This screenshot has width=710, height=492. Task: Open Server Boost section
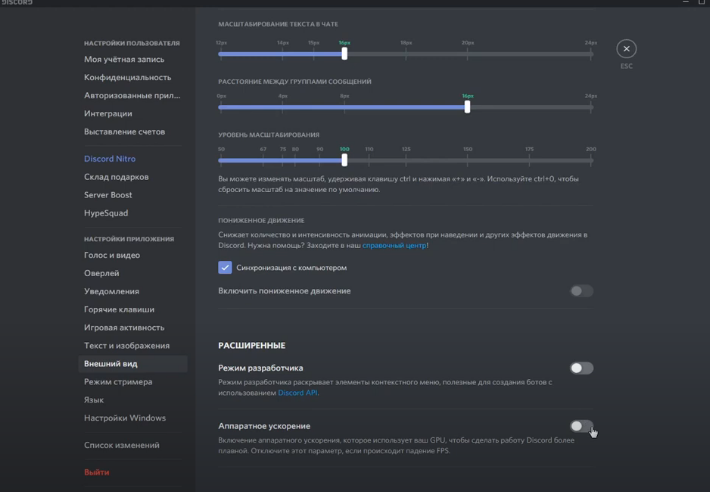pos(108,195)
